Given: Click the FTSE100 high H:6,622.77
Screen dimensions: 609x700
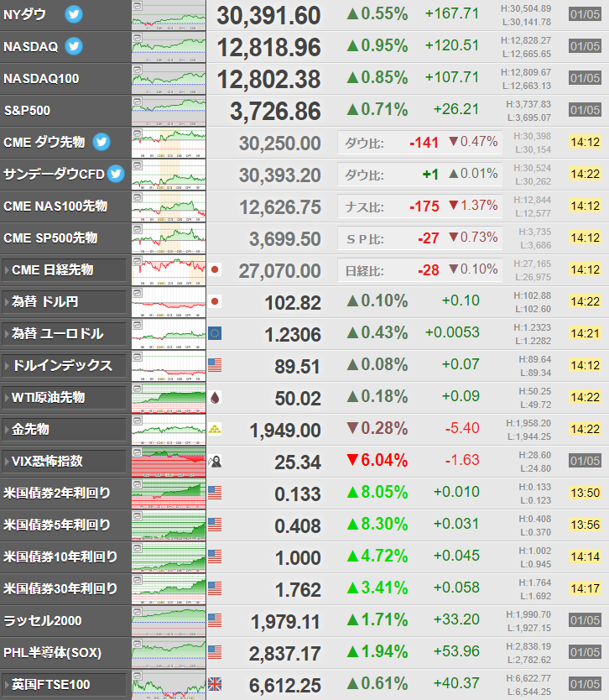Looking at the screenshot, I should click(528, 678).
